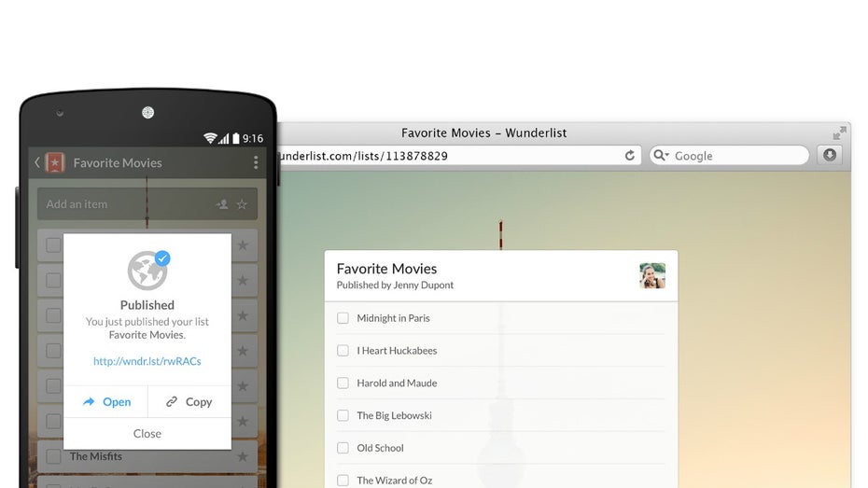Viewport: 868px width, 488px height.
Task: Click 'Published by Jenny Dupont' text
Action: click(395, 285)
